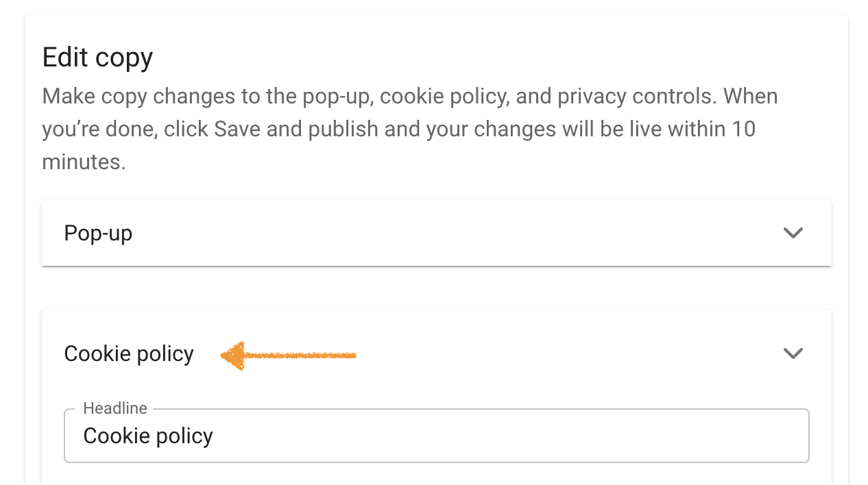Click the Headline text input field

coord(436,436)
